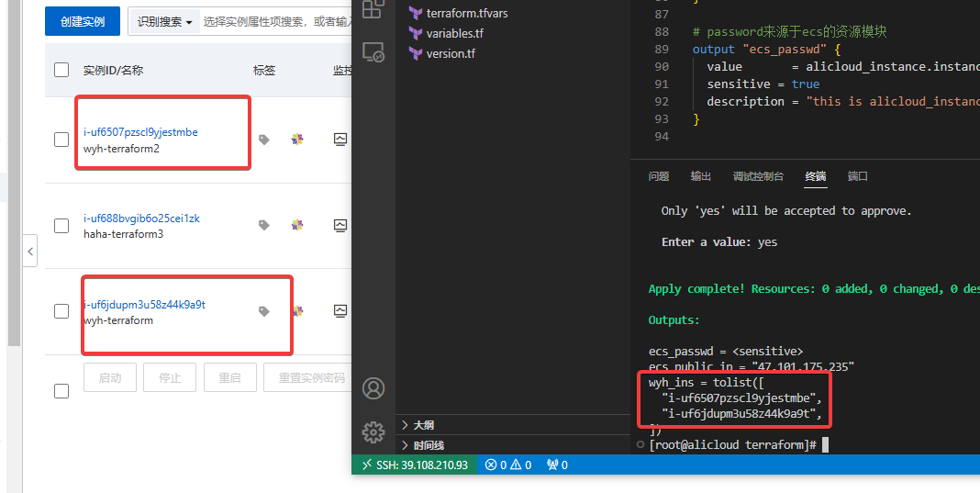Focus the instance attribute search field
Image resolution: width=980 pixels, height=493 pixels.
[x=277, y=21]
